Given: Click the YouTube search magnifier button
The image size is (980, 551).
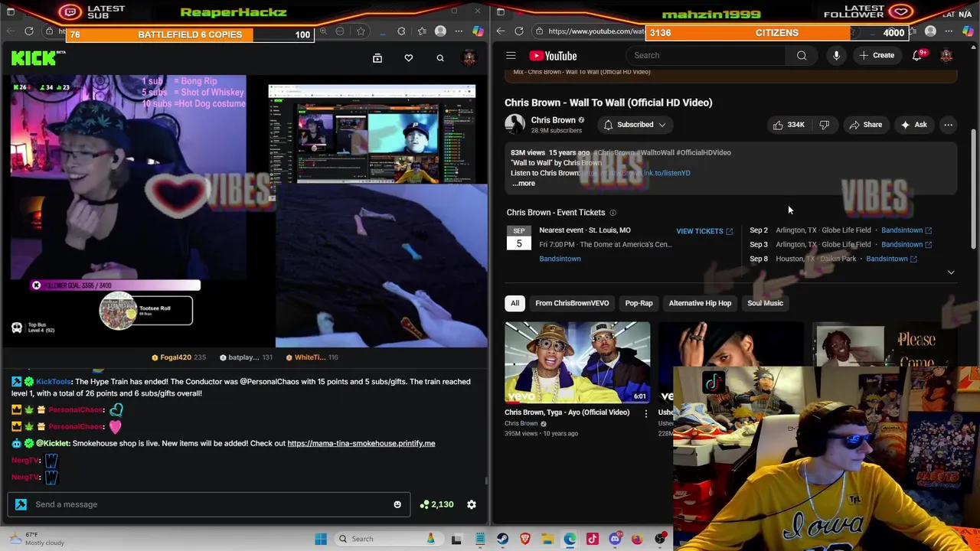Looking at the screenshot, I should click(802, 55).
